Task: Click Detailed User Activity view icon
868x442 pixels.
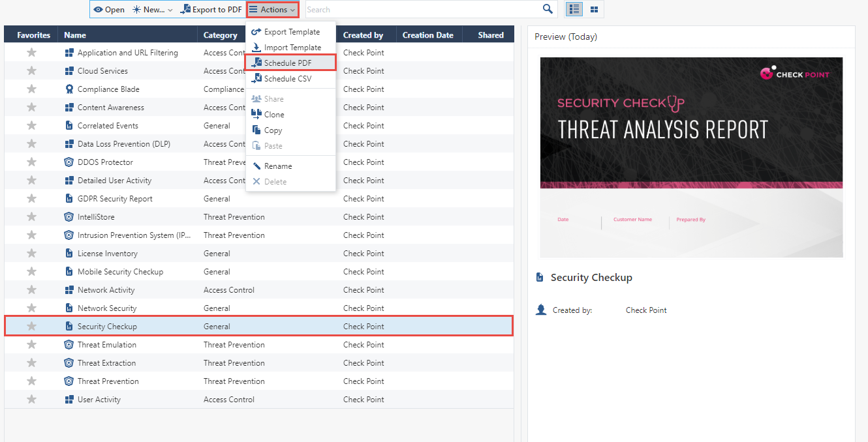Action: 69,181
